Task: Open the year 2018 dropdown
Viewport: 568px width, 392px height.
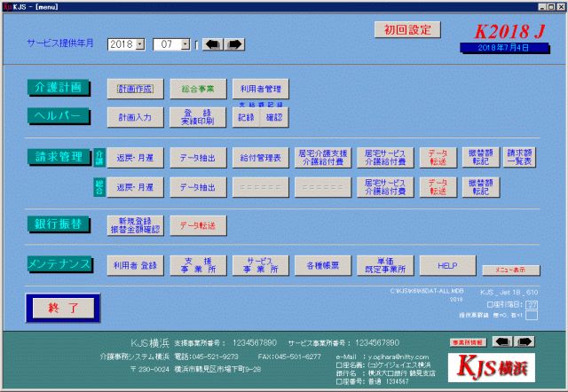Action: pyautogui.click(x=140, y=44)
